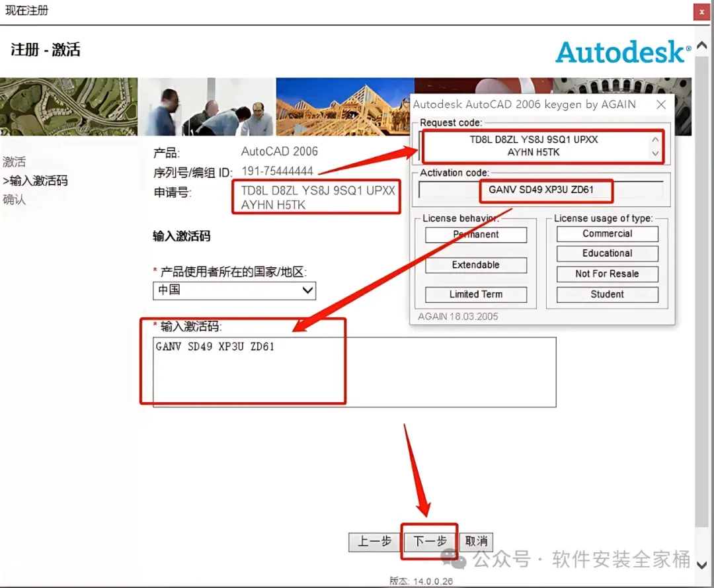Open the country dropdown showing 中国
Screen dimensions: 714x588
pos(234,290)
